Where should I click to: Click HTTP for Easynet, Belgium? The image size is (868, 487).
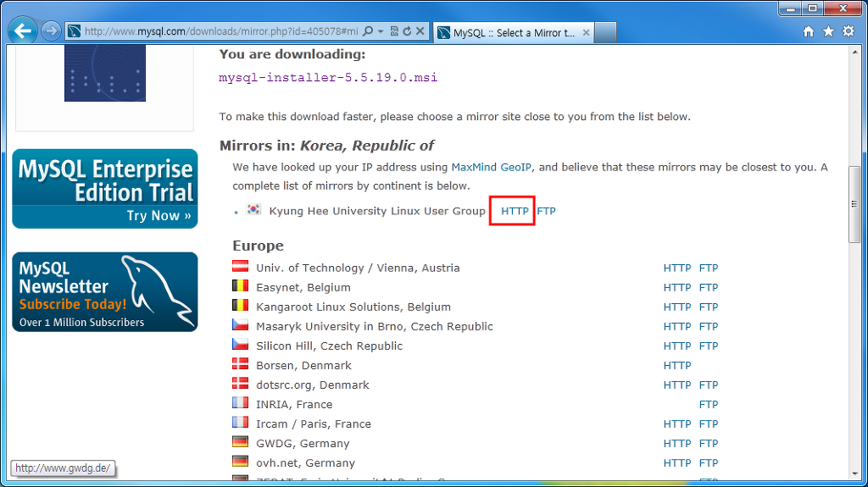677,287
